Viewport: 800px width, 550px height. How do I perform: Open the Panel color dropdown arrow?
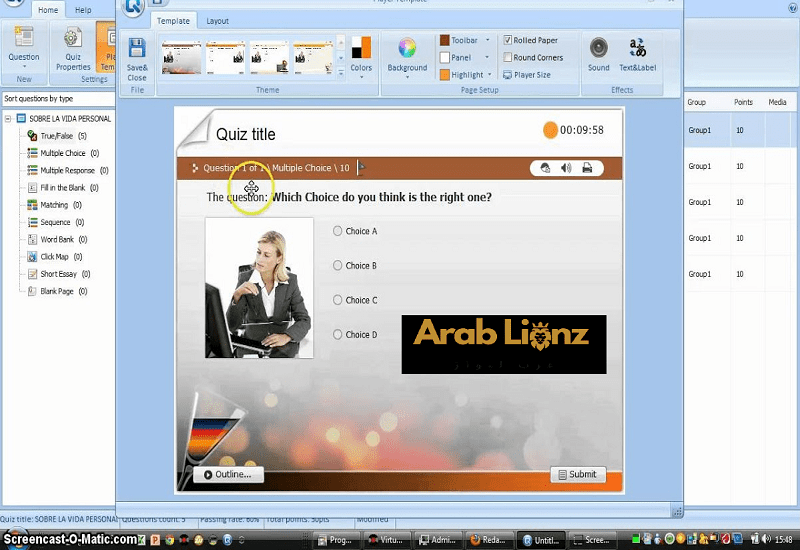pyautogui.click(x=487, y=57)
